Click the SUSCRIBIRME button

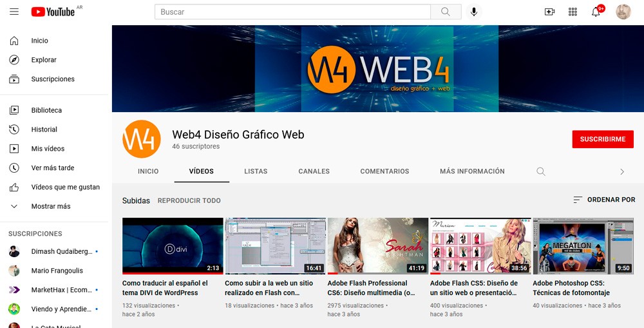coord(603,139)
